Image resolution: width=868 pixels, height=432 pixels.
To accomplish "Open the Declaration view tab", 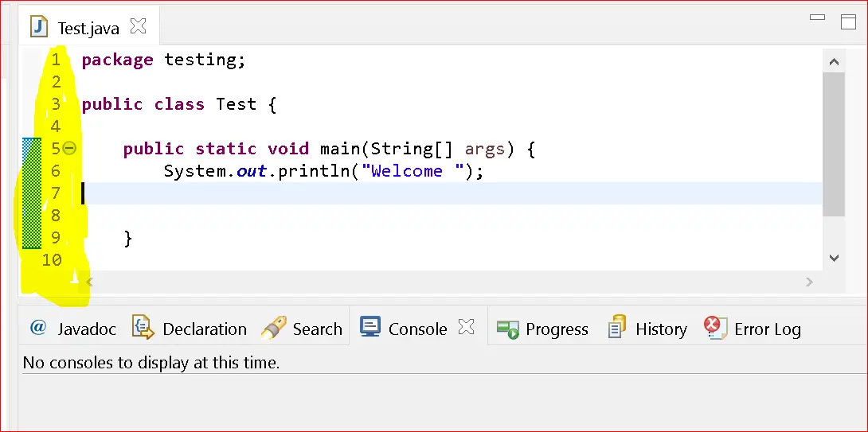I will point(190,329).
